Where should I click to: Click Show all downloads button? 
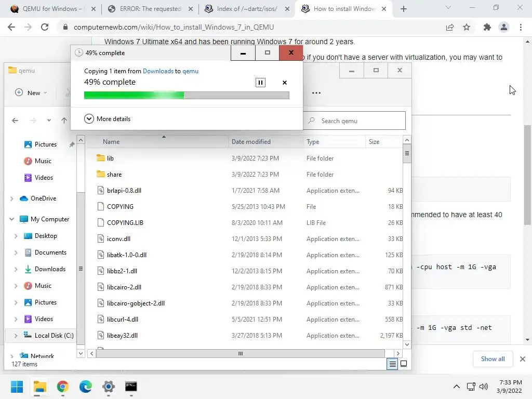coord(493,359)
